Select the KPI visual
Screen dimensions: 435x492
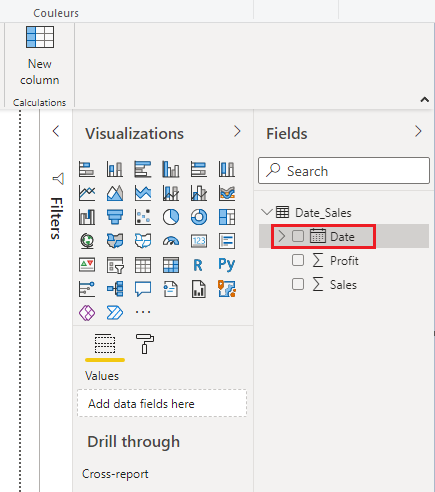(x=87, y=265)
